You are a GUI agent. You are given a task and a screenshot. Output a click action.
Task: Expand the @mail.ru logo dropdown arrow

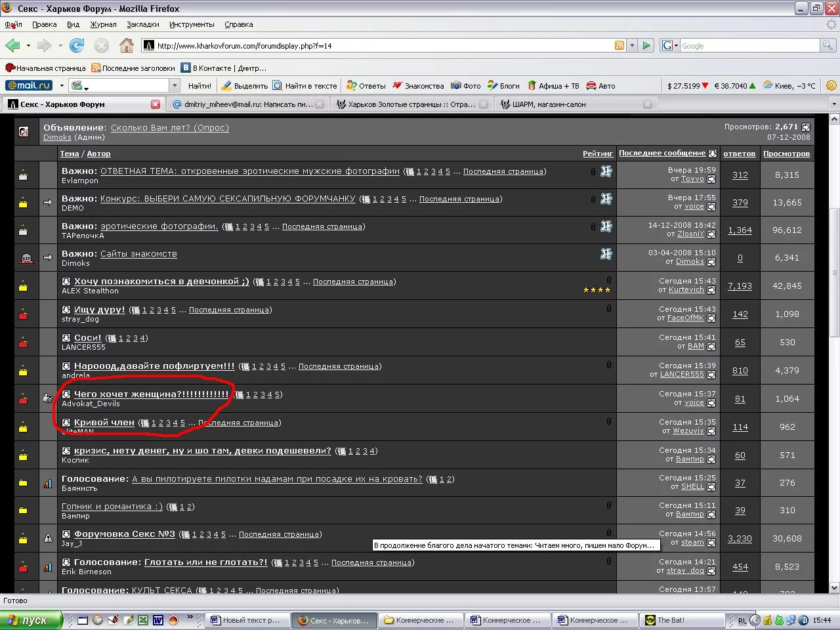pos(62,86)
